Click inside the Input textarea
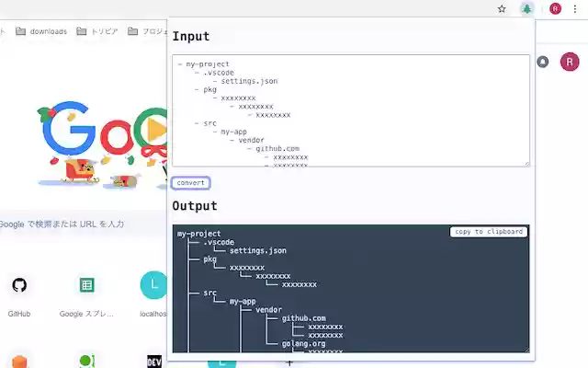 tap(351, 110)
